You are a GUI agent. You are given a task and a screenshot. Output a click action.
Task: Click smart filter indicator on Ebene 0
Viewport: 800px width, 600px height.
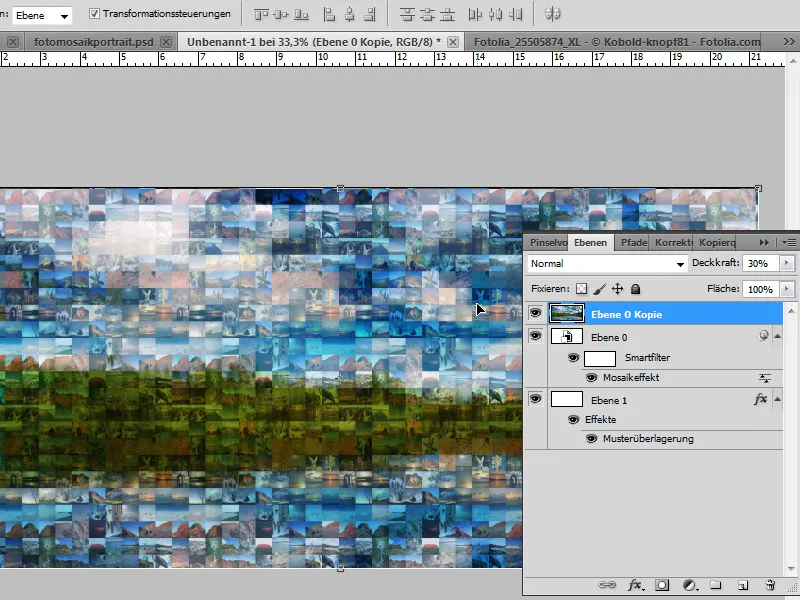(763, 335)
